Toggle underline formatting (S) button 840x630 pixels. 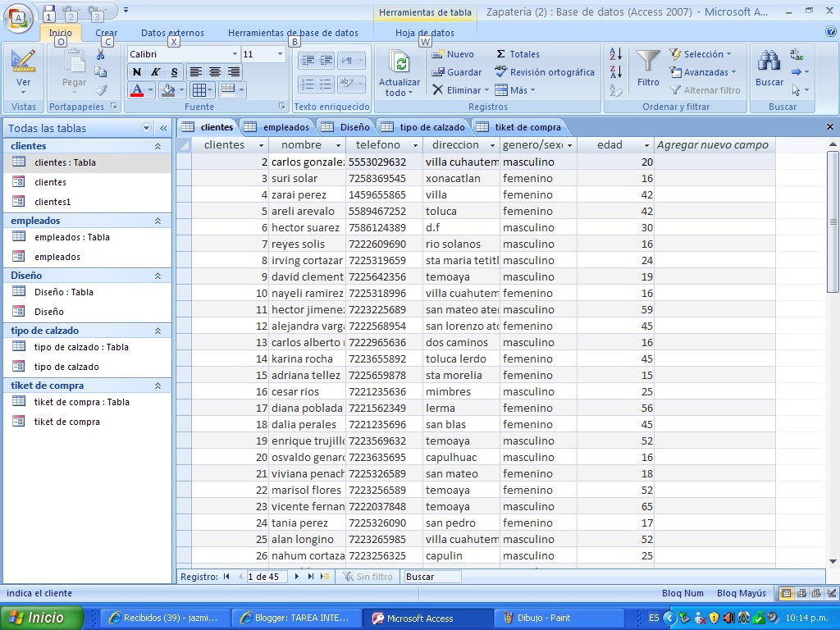(x=174, y=72)
